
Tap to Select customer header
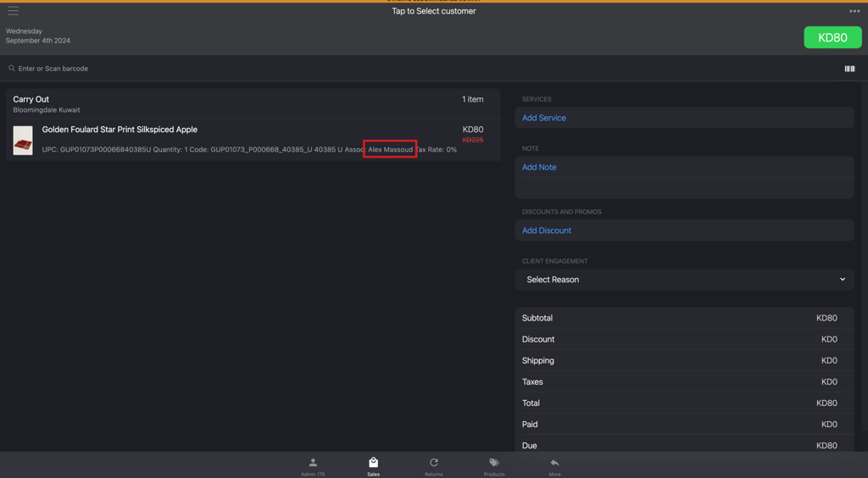click(x=434, y=11)
